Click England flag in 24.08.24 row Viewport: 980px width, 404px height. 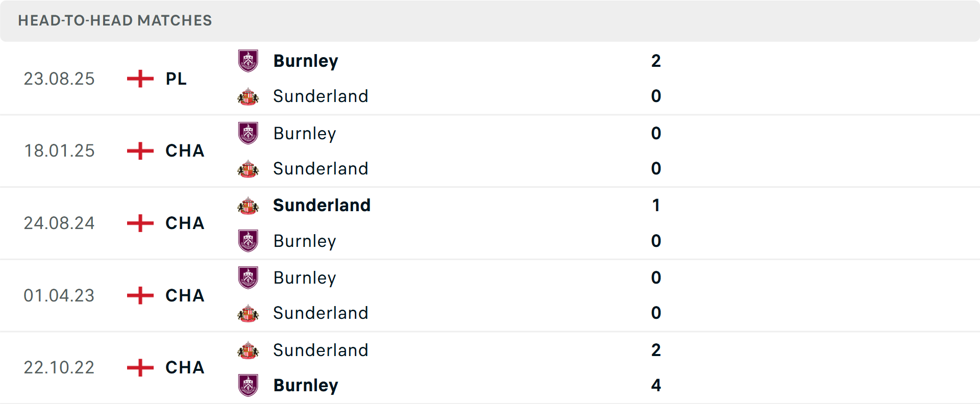coord(140,223)
